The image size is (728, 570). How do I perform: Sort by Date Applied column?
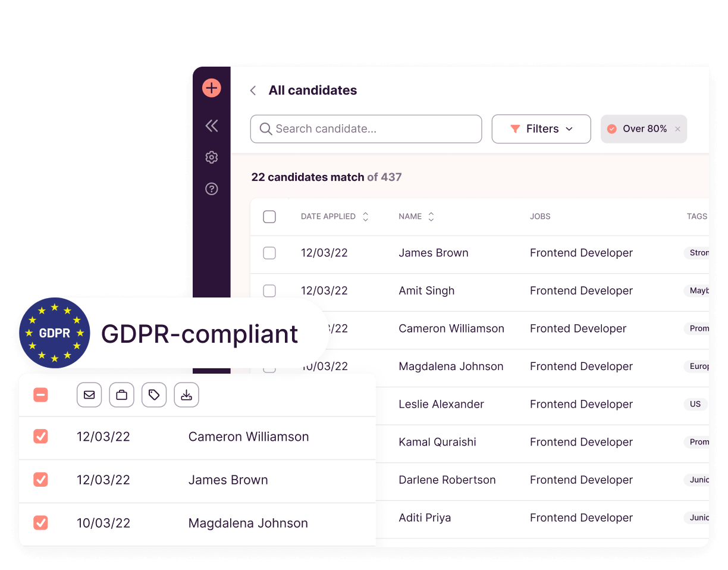(x=365, y=217)
